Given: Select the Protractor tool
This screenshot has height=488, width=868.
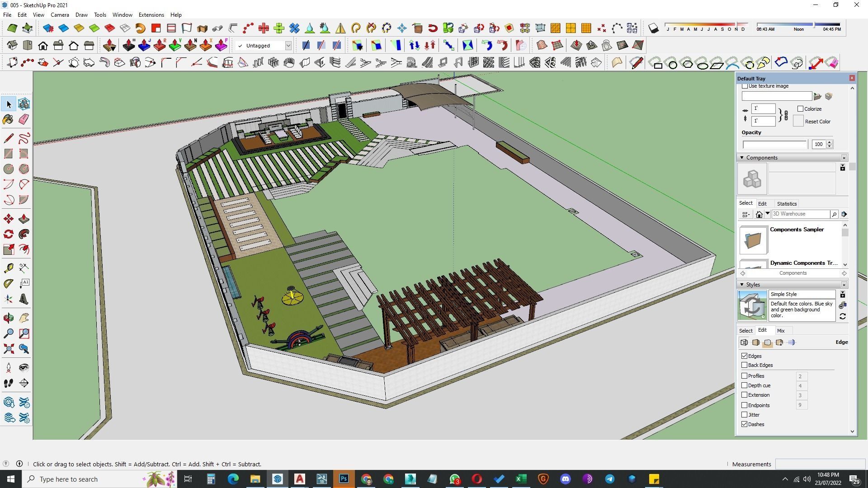Looking at the screenshot, I should point(9,284).
